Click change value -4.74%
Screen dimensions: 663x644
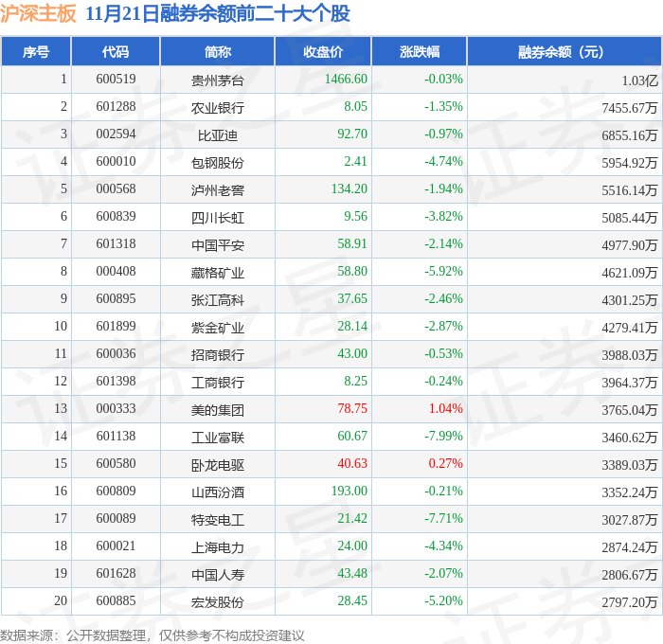pyautogui.click(x=443, y=162)
